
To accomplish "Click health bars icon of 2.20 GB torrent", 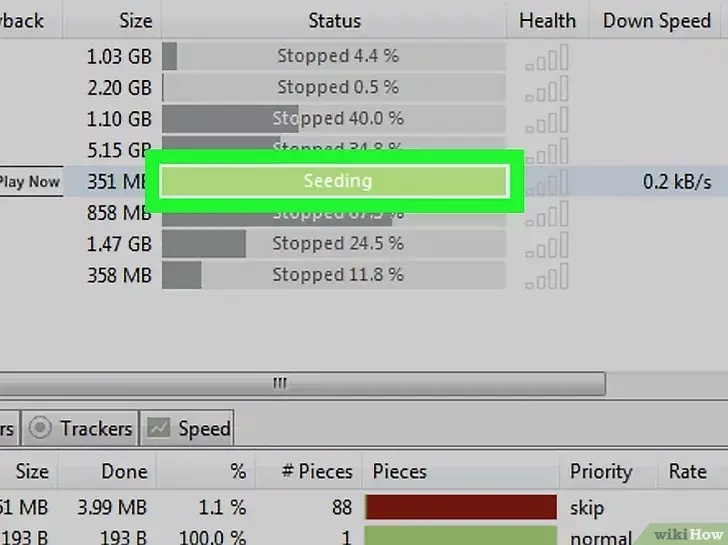I will click(546, 88).
